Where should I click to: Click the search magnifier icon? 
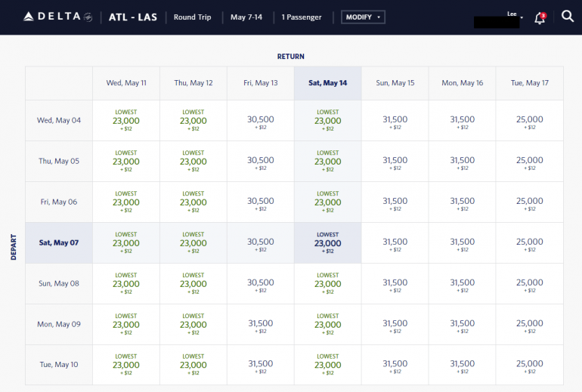[x=568, y=17]
